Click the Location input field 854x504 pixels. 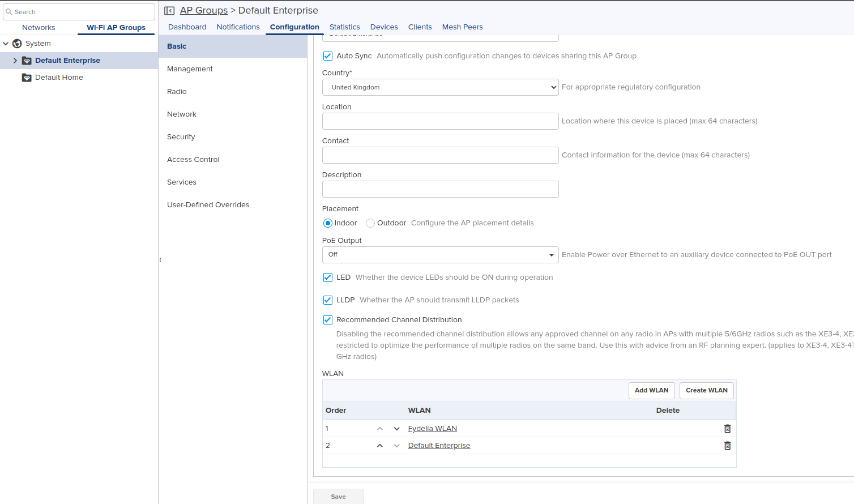pyautogui.click(x=440, y=121)
